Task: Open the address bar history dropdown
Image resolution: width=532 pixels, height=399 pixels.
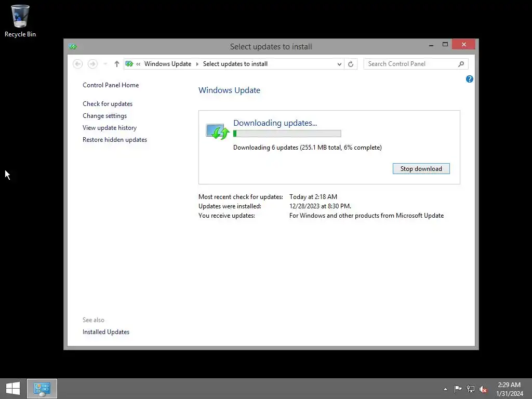Action: point(339,64)
